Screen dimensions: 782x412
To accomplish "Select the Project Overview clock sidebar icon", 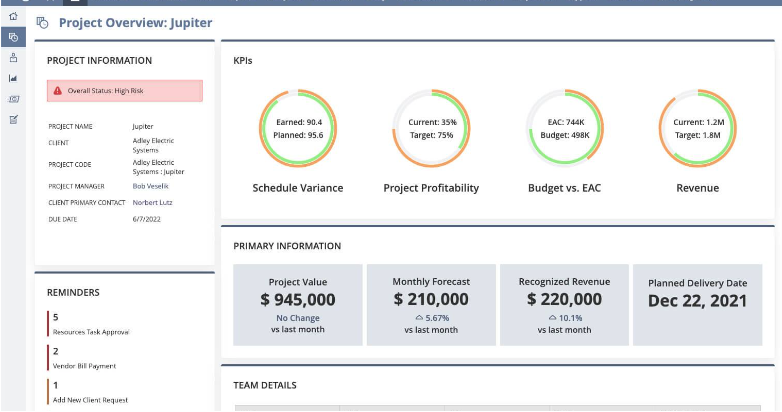I will pyautogui.click(x=13, y=37).
